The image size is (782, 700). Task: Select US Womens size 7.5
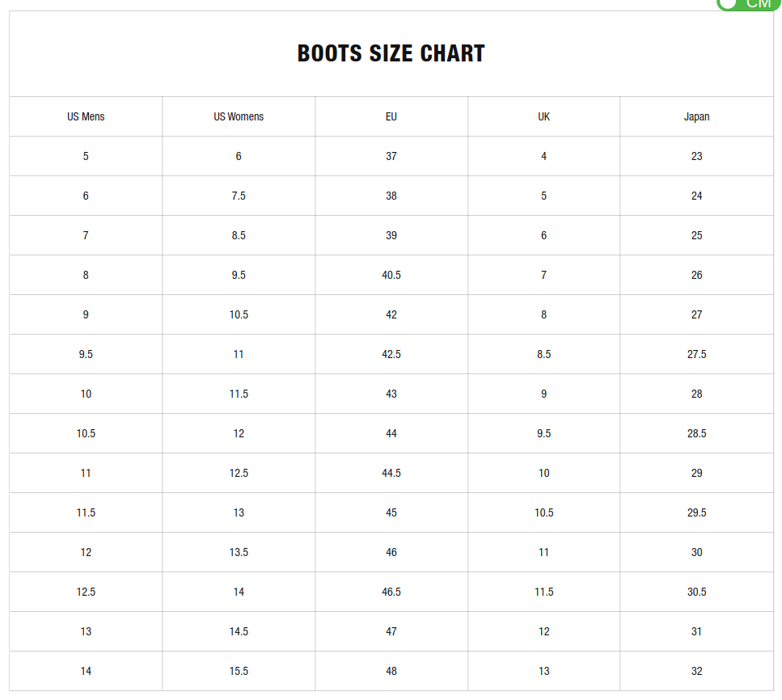(238, 196)
